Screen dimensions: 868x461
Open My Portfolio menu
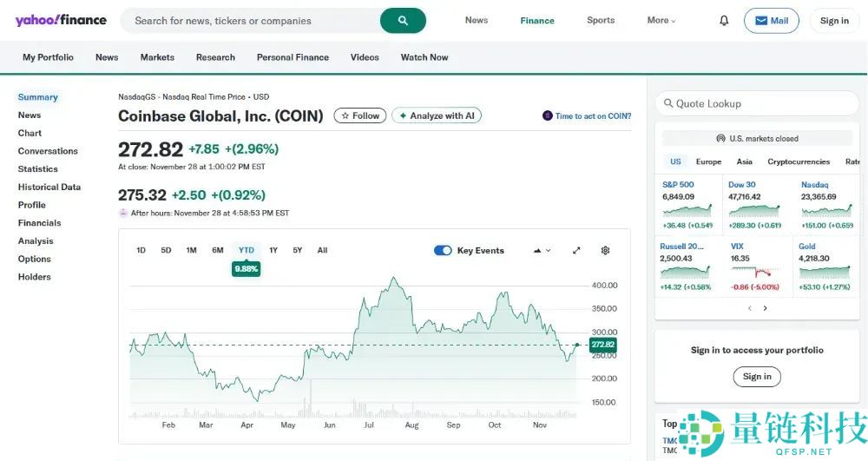point(48,57)
